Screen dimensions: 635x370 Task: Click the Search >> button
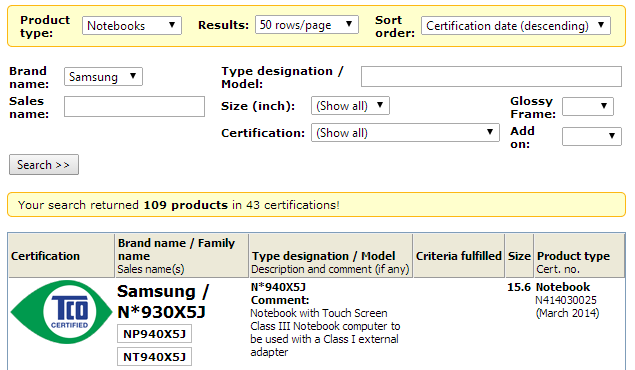(x=44, y=165)
